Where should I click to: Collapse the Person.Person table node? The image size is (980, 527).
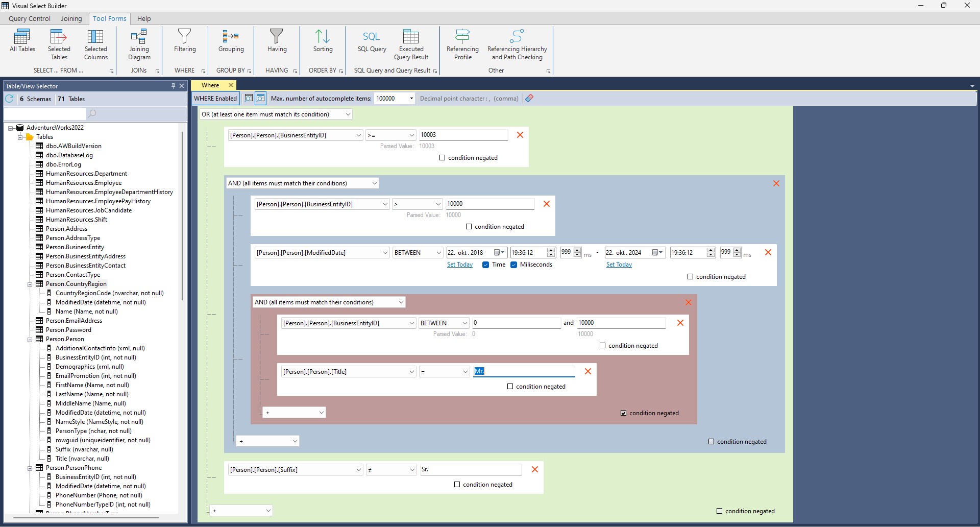point(30,339)
